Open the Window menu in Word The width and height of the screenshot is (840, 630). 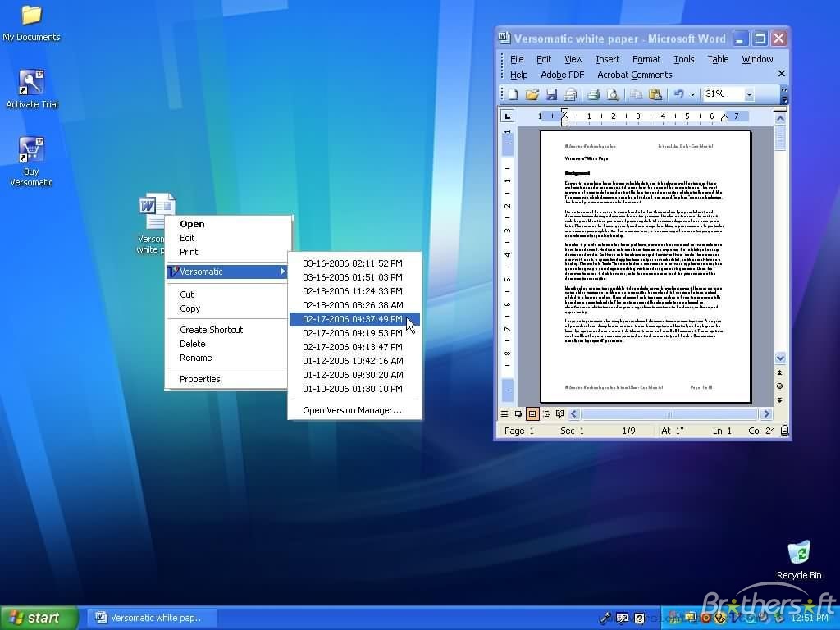coord(757,59)
